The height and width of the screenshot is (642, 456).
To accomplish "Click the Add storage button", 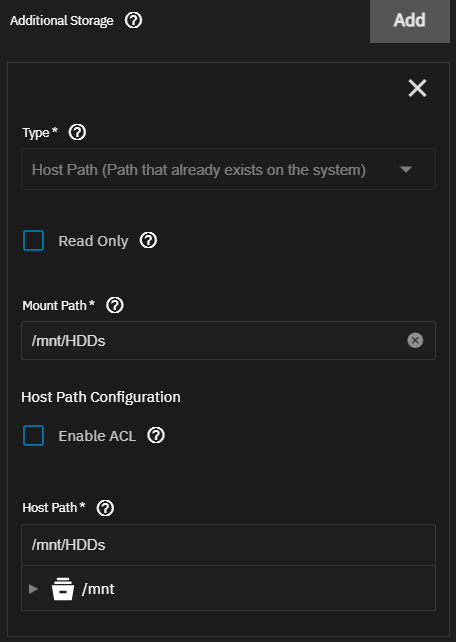I will pyautogui.click(x=410, y=20).
